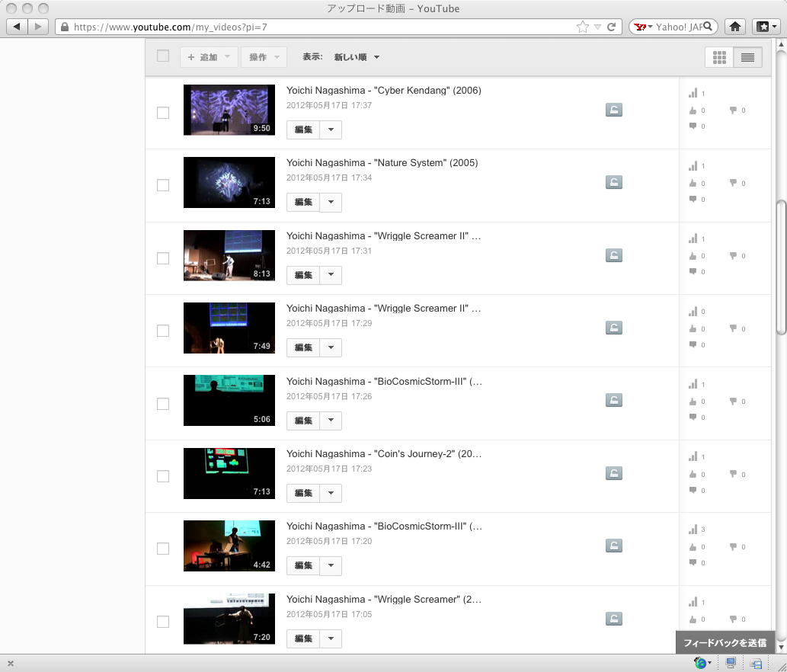Image resolution: width=787 pixels, height=672 pixels.
Task: Open the views statistics icon for Cyber Kendang
Action: tap(693, 94)
